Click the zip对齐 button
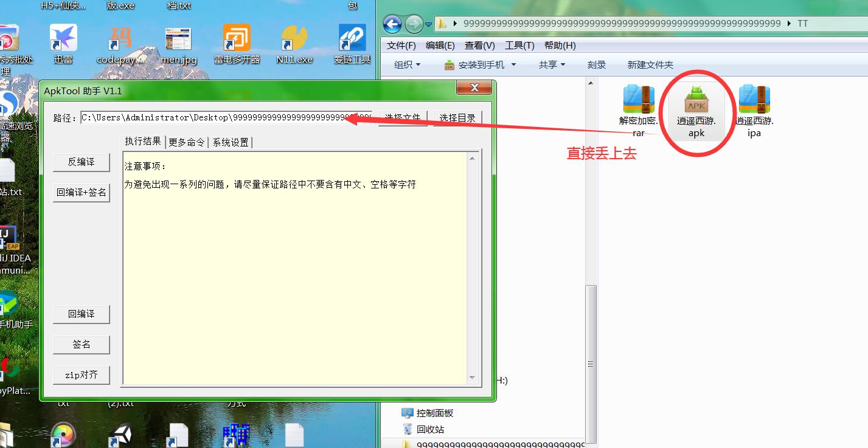The width and height of the screenshot is (868, 448). click(82, 375)
